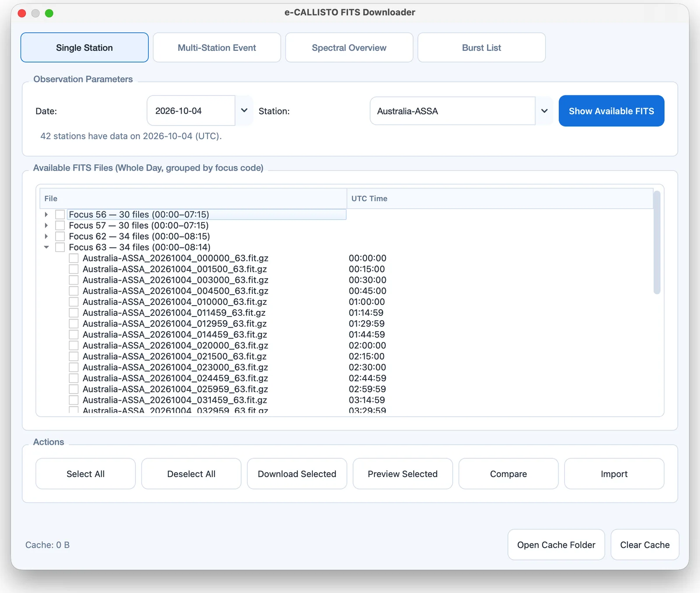The height and width of the screenshot is (593, 700).
Task: Check the Focus 62 group checkbox
Action: tap(60, 237)
